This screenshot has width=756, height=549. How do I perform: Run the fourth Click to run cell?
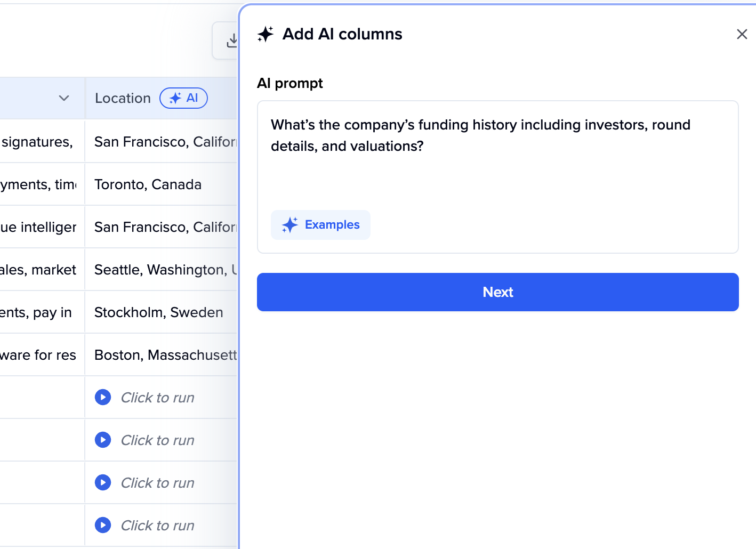click(103, 525)
